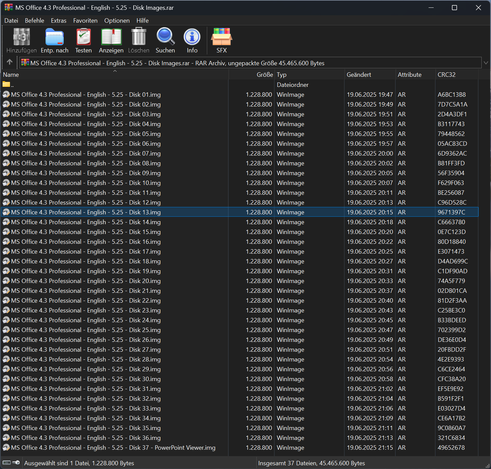Select the Disk 12.img file row

[x=240, y=202]
